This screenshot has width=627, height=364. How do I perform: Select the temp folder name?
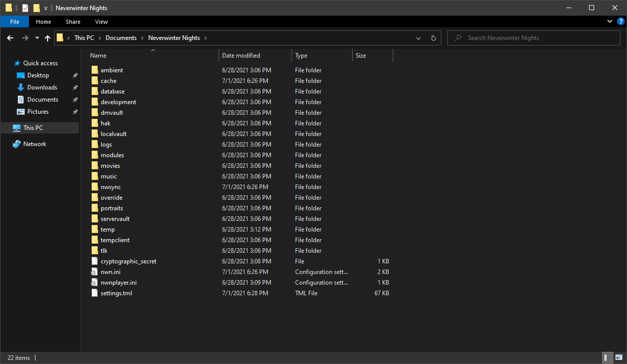(x=108, y=230)
